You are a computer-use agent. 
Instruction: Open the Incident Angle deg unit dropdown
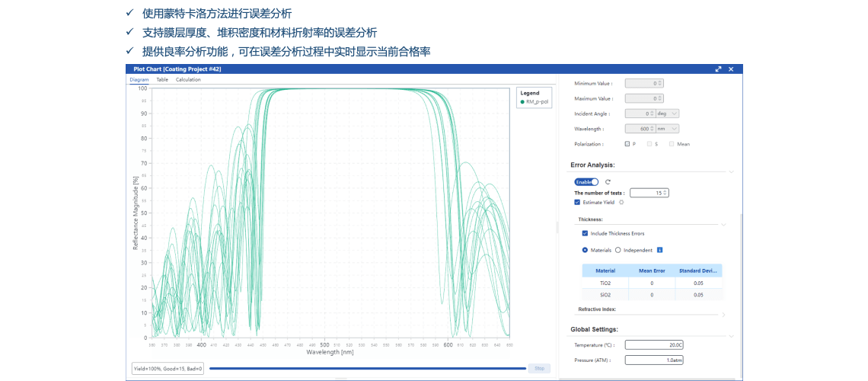coord(668,114)
